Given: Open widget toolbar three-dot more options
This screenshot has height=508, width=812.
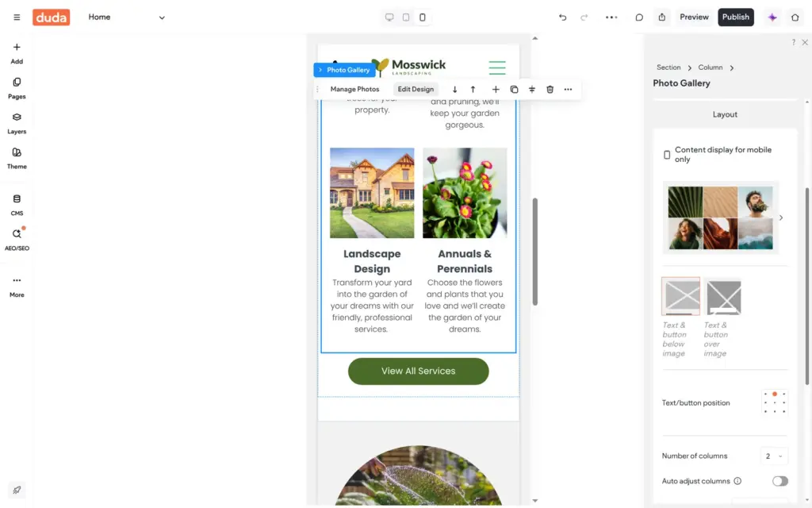Looking at the screenshot, I should 568,89.
